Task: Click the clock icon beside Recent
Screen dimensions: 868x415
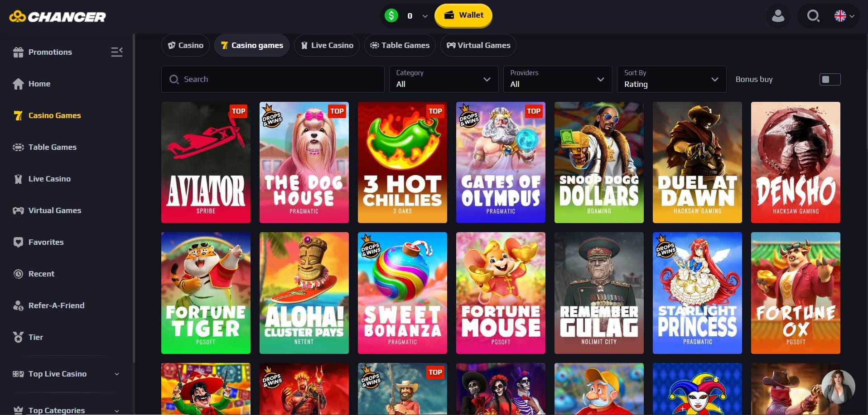Action: 18,274
